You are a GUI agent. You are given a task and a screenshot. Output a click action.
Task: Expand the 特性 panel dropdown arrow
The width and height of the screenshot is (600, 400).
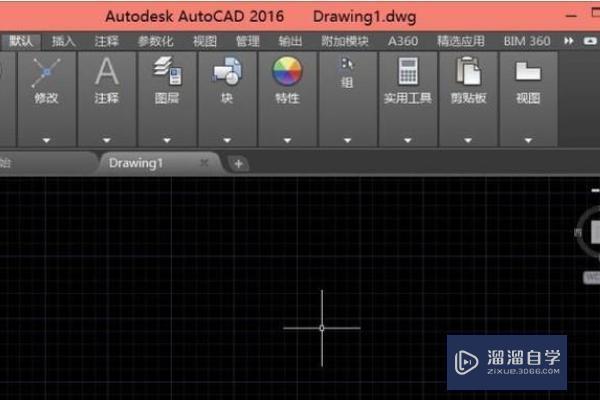coord(287,140)
